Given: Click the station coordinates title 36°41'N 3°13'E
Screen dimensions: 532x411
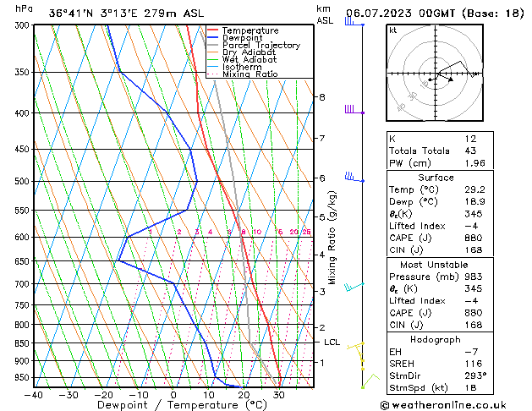Looking at the screenshot, I should tap(93, 14).
